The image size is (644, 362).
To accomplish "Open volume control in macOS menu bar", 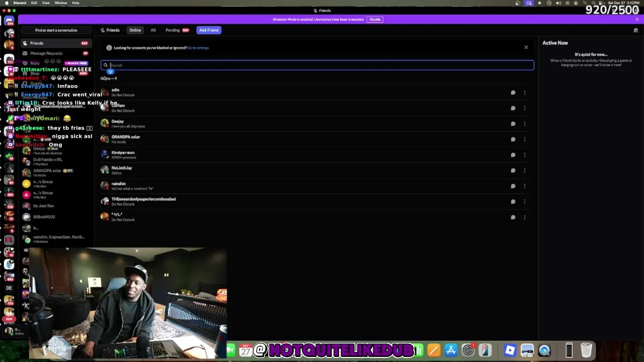I will point(558,3).
